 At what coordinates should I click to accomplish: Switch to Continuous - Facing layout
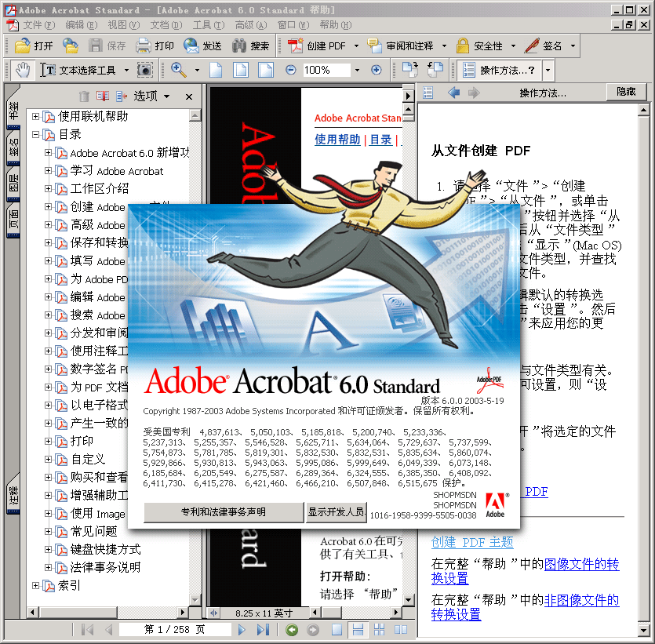tap(380, 629)
